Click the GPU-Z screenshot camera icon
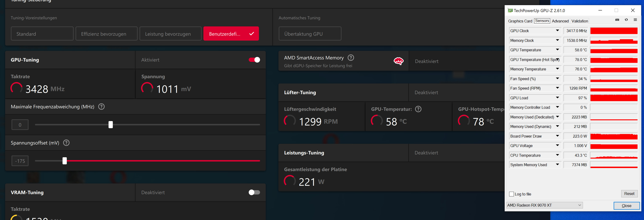 (617, 20)
